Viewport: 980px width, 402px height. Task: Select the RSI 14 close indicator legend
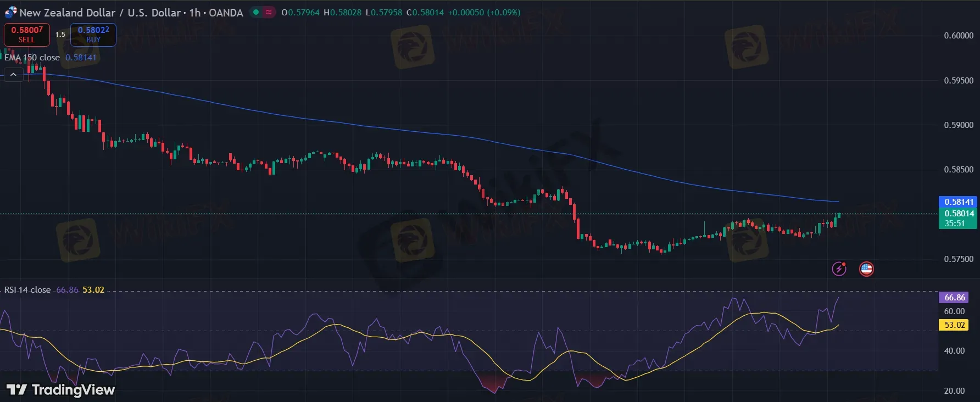click(x=27, y=289)
